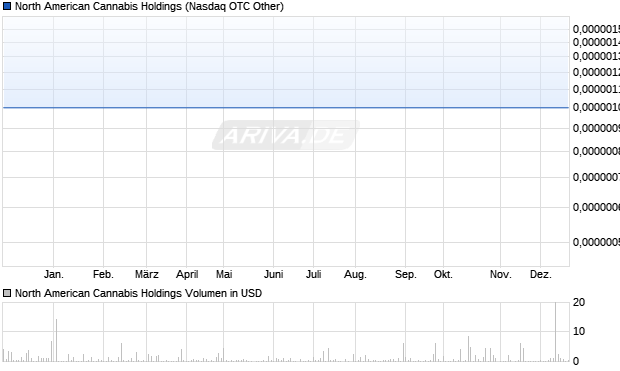Viewport: 620px width, 371px height.
Task: Click the volume axis value 0
Action: [576, 361]
